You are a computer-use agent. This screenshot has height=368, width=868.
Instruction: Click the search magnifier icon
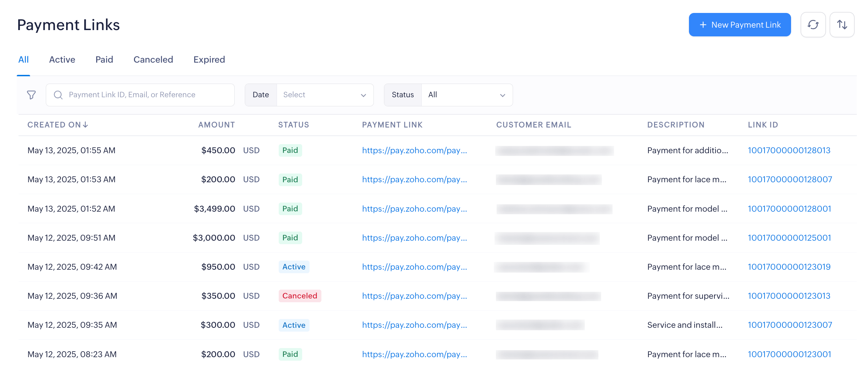coord(58,95)
